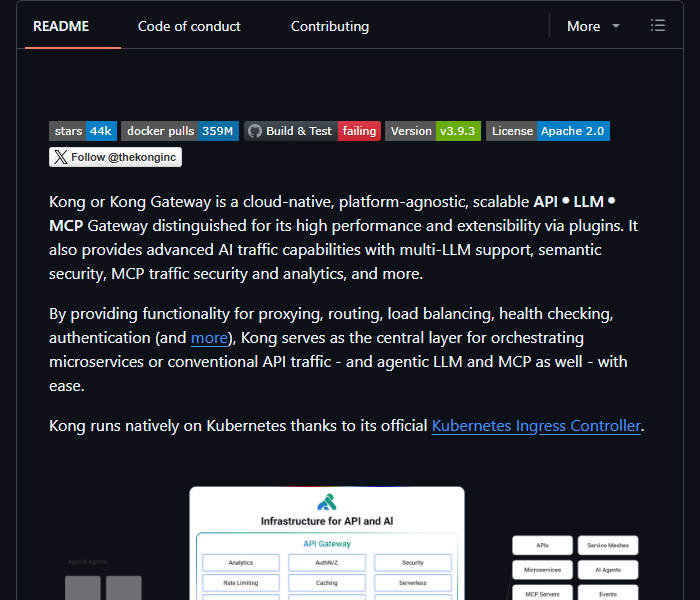Click the AI Agents box

tap(608, 570)
